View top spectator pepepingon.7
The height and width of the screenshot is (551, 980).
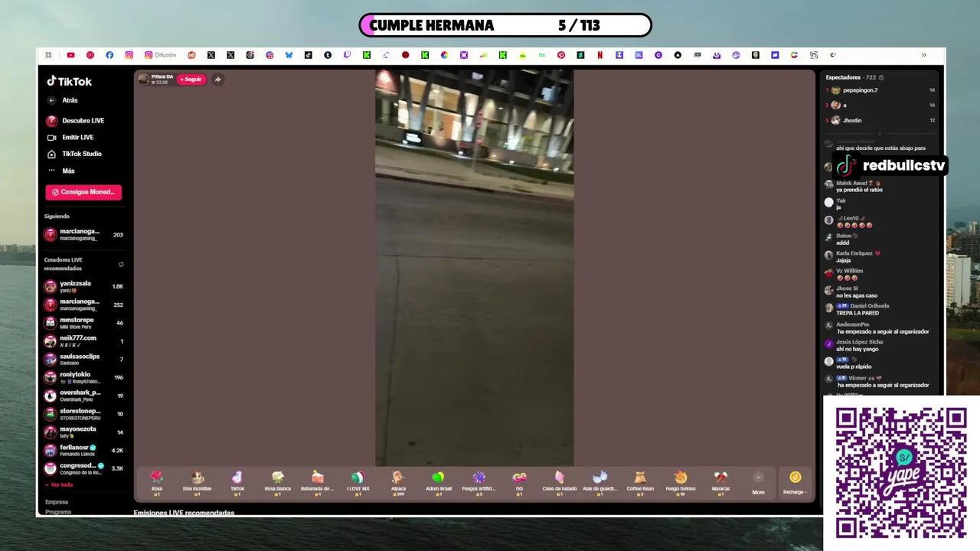(x=880, y=90)
